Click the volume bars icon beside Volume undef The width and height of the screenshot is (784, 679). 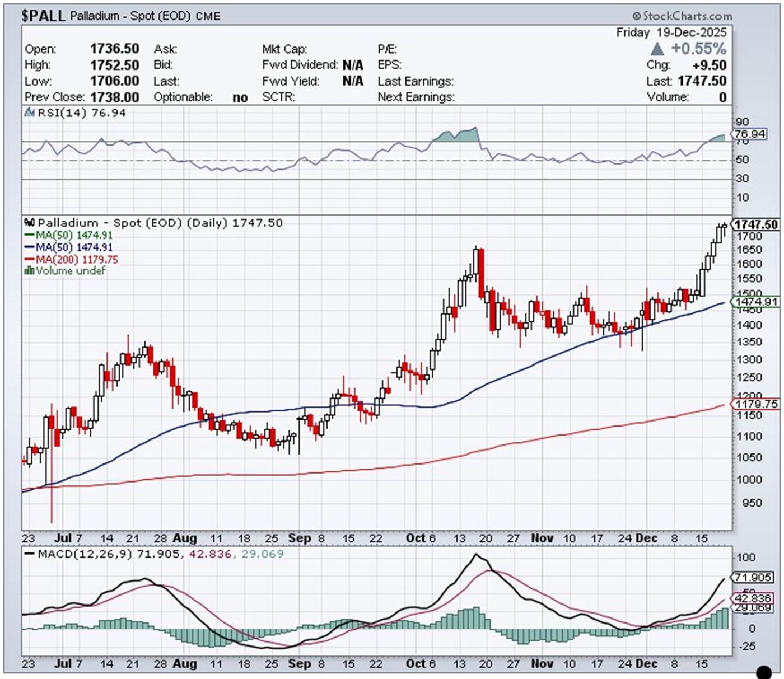pos(29,271)
